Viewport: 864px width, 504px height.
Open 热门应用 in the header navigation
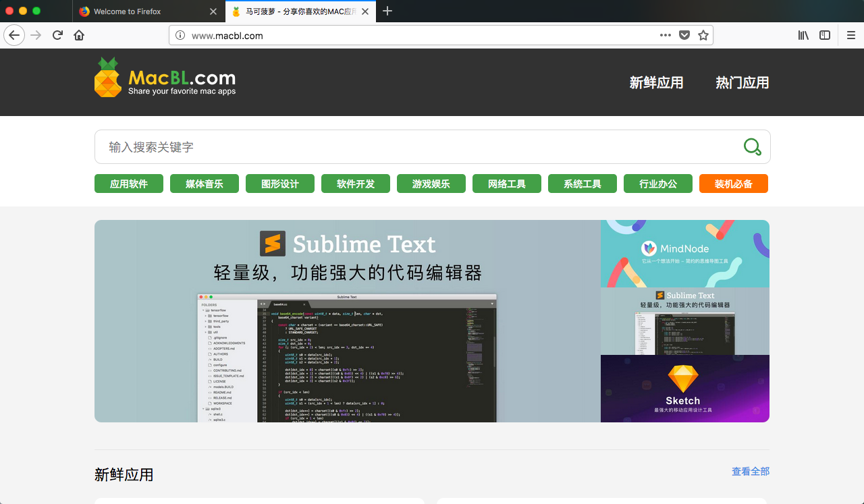coord(742,82)
